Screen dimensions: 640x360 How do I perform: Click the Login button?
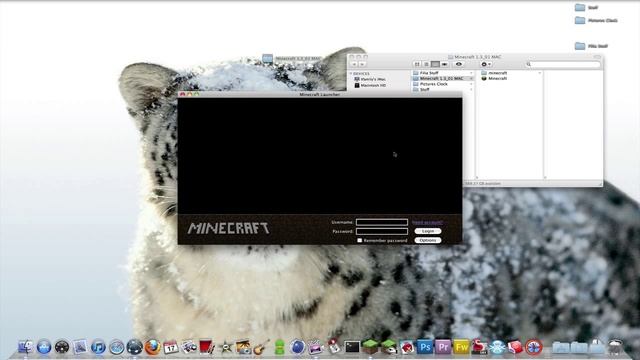[427, 231]
